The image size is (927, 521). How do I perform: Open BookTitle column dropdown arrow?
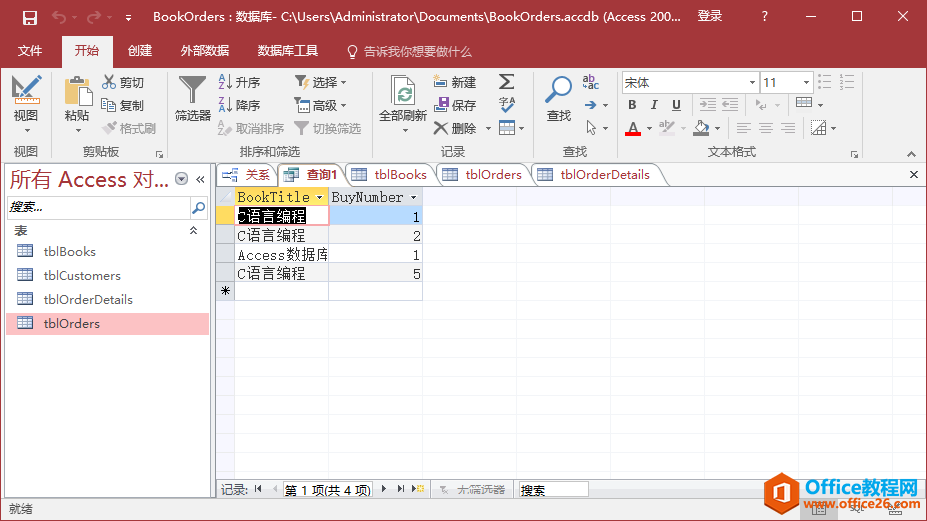click(319, 198)
